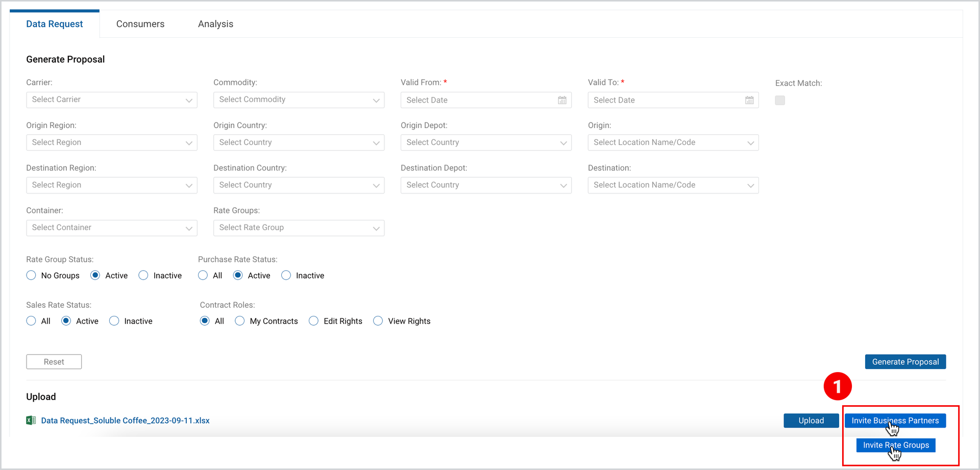980x470 pixels.
Task: Open the Origin Region dropdown
Action: 112,142
